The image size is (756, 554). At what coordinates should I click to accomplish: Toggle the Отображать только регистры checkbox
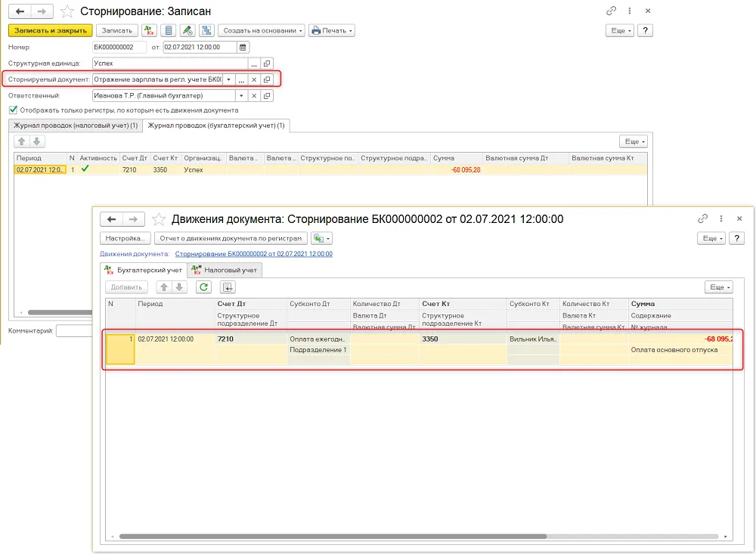[14, 110]
